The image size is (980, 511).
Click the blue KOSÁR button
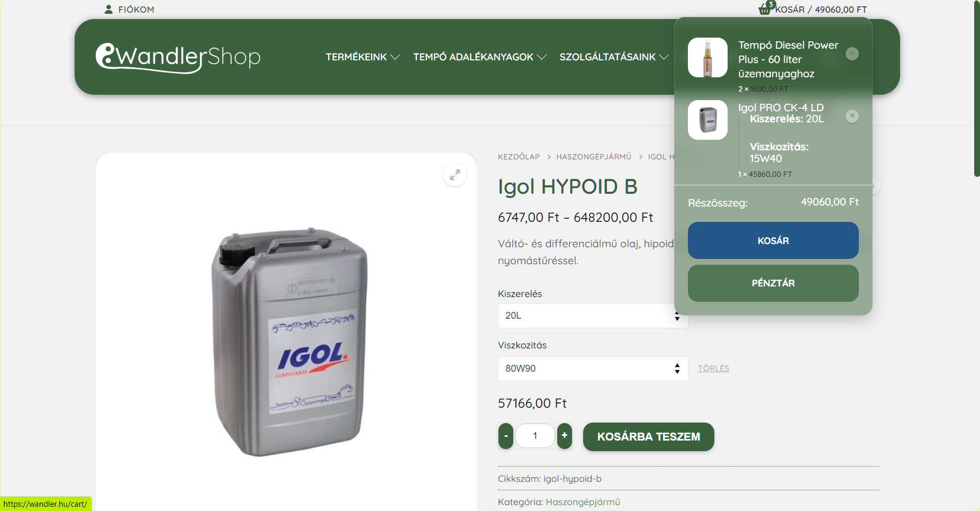tap(773, 240)
